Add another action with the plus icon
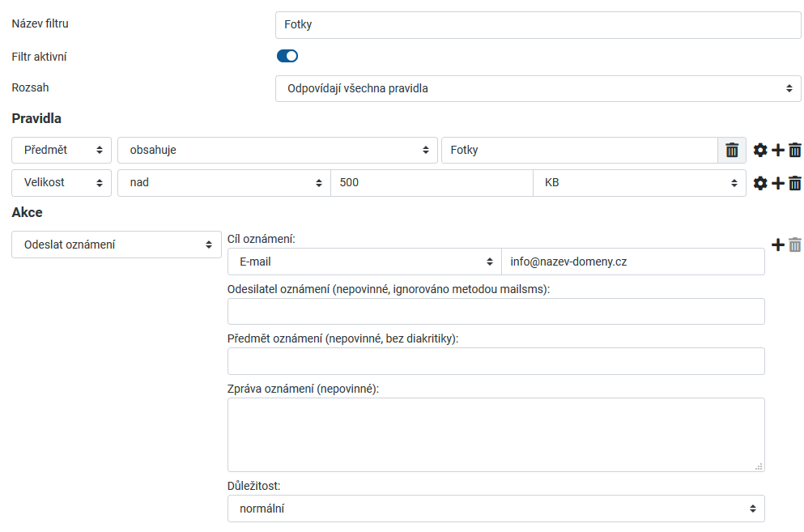Image resolution: width=804 pixels, height=532 pixels. click(x=778, y=245)
